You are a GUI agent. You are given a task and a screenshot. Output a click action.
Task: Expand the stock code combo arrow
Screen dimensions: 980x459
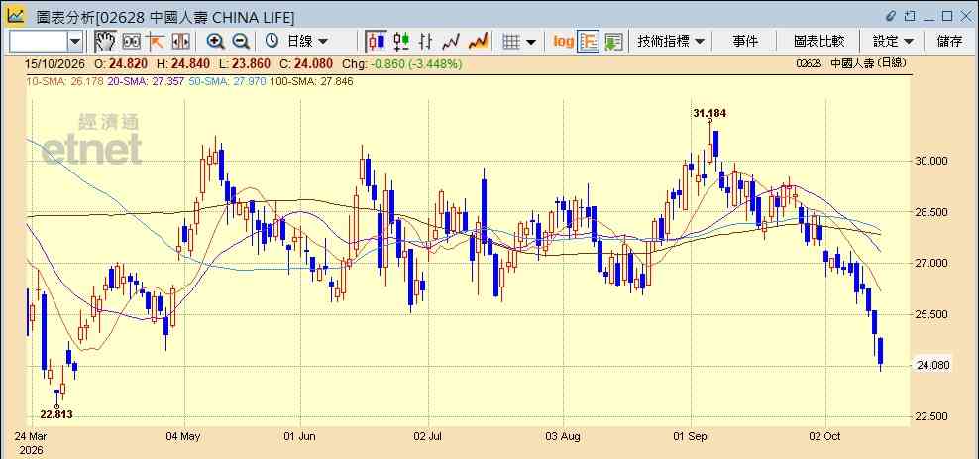click(x=75, y=42)
